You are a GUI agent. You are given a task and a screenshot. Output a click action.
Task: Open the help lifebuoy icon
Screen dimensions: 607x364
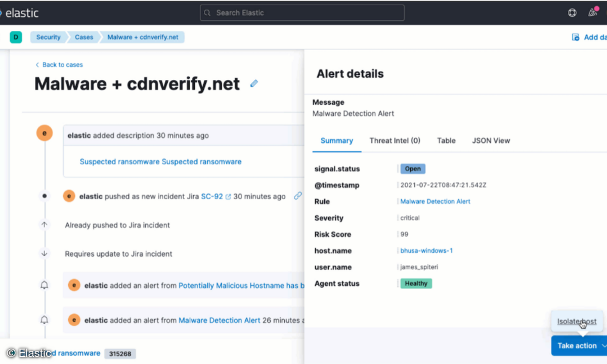(572, 13)
